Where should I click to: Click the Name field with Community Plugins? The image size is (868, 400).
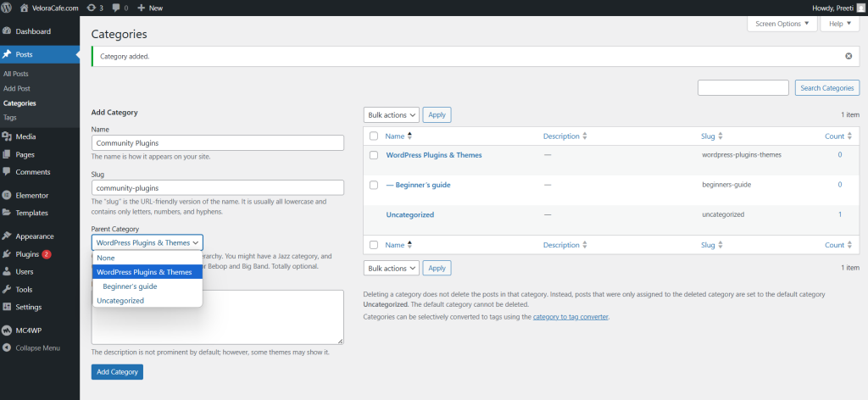[218, 142]
